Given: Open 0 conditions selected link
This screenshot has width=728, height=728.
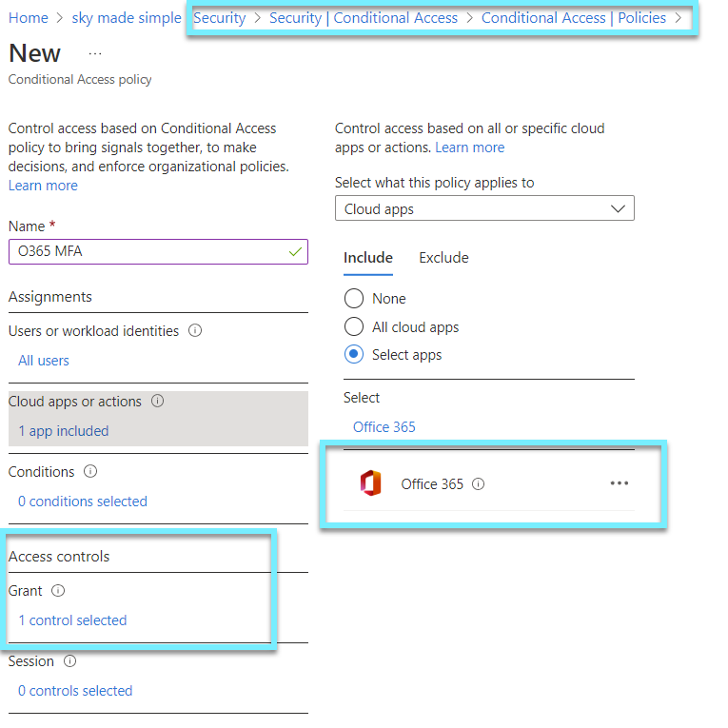Looking at the screenshot, I should (83, 502).
